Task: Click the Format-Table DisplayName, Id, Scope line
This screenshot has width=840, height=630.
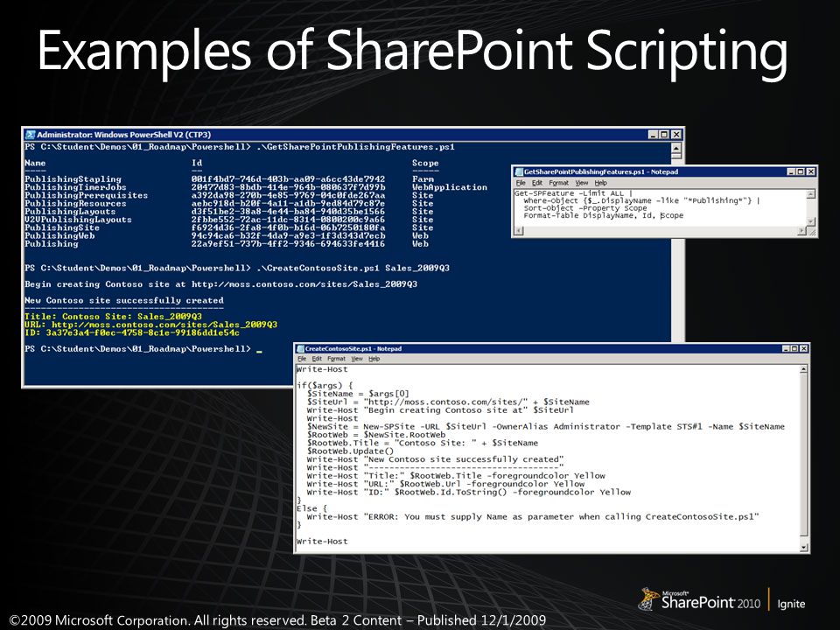Action: [604, 215]
